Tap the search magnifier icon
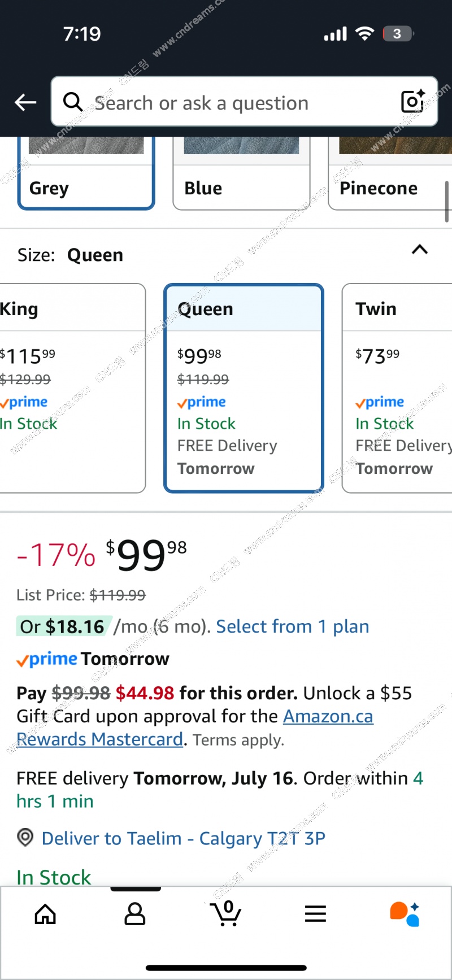 click(73, 102)
